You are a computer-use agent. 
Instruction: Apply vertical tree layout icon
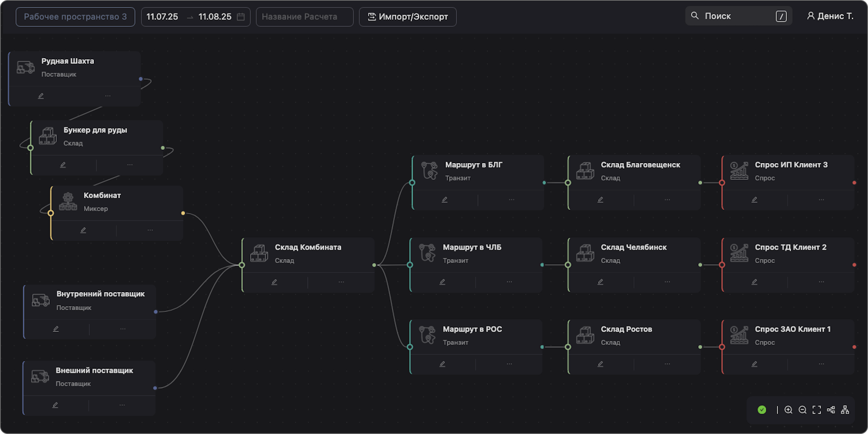(x=845, y=410)
